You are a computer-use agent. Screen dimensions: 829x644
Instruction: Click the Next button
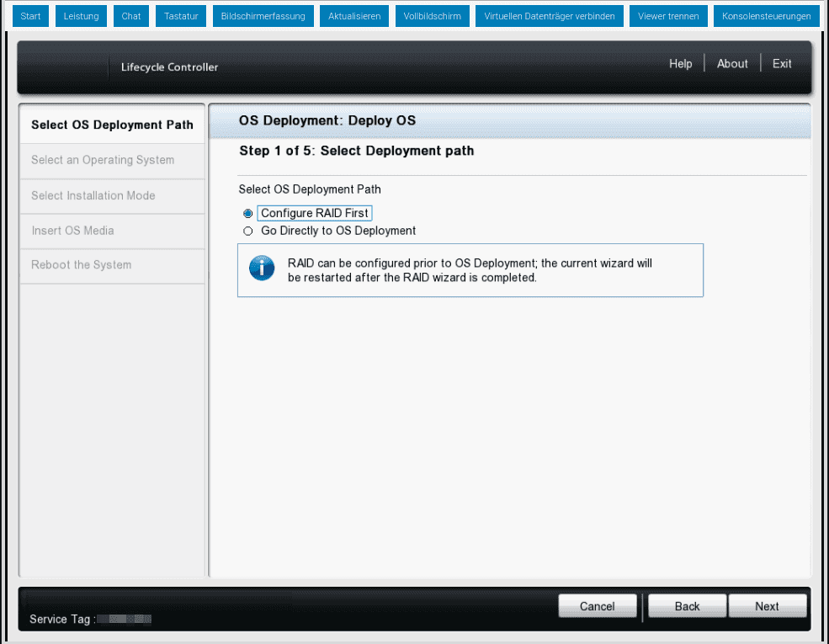click(768, 606)
